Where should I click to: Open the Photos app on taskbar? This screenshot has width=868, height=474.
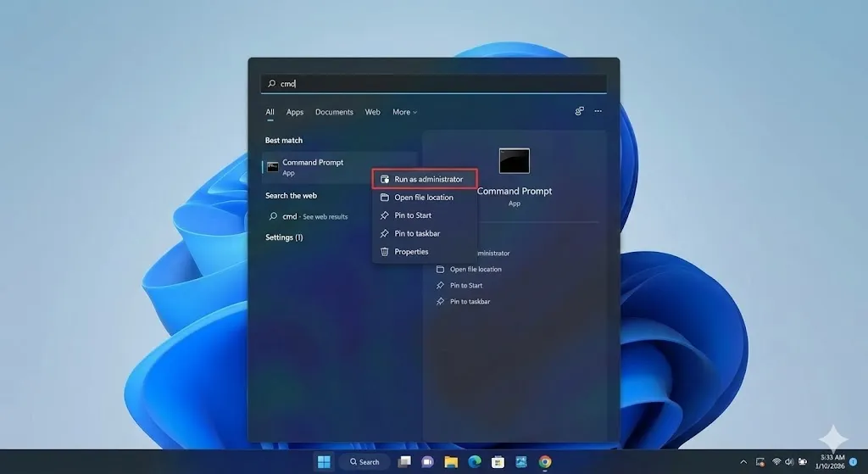click(x=521, y=462)
